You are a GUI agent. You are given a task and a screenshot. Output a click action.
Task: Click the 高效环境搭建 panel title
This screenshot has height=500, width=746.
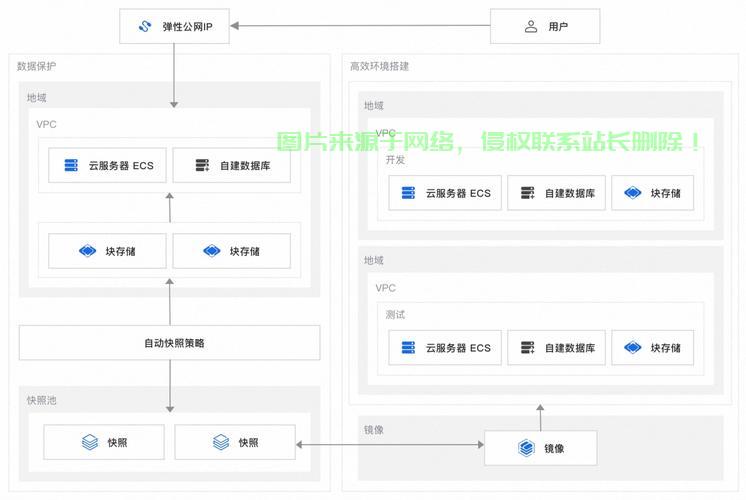coord(379,66)
